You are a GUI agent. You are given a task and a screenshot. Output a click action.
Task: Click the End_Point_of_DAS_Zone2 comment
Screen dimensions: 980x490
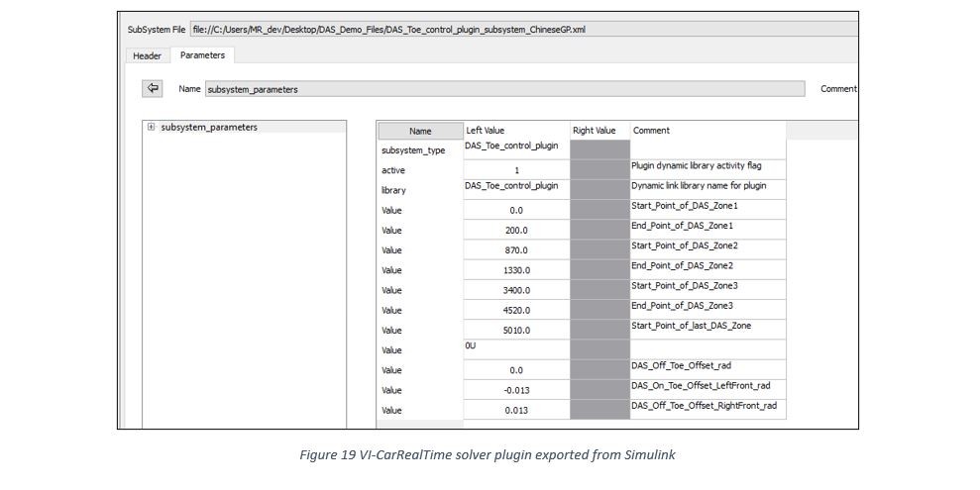708,269
